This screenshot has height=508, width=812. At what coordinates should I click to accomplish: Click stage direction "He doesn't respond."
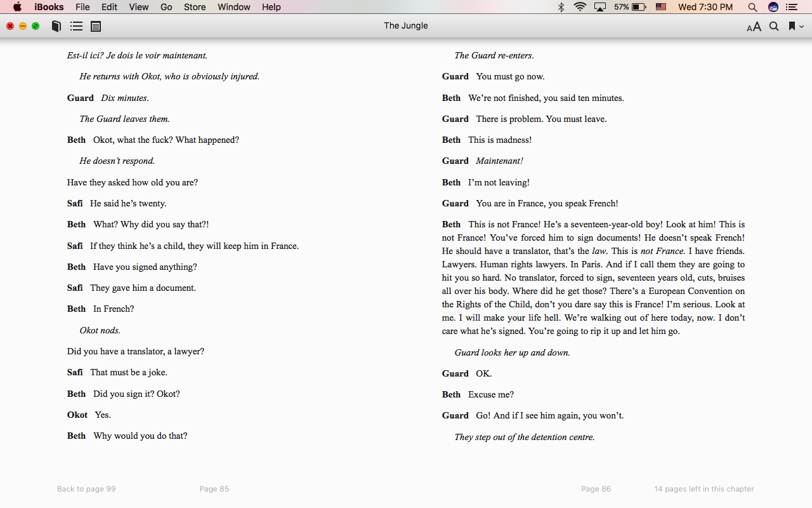pos(117,161)
